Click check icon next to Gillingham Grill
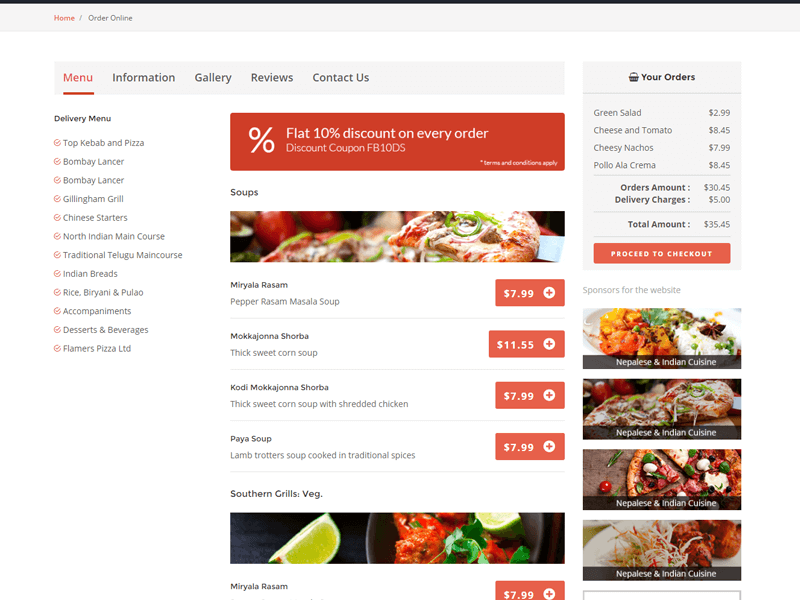Image resolution: width=800 pixels, height=600 pixels. [x=57, y=199]
